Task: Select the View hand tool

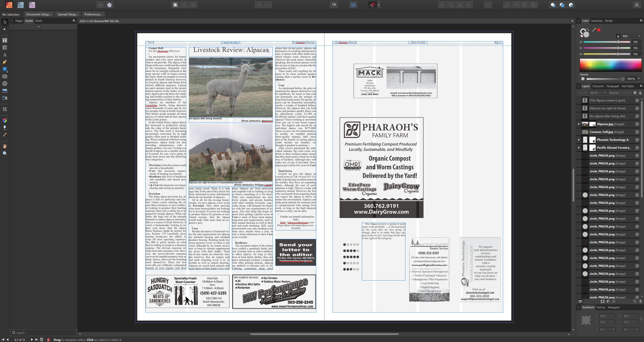Action: coord(5,146)
